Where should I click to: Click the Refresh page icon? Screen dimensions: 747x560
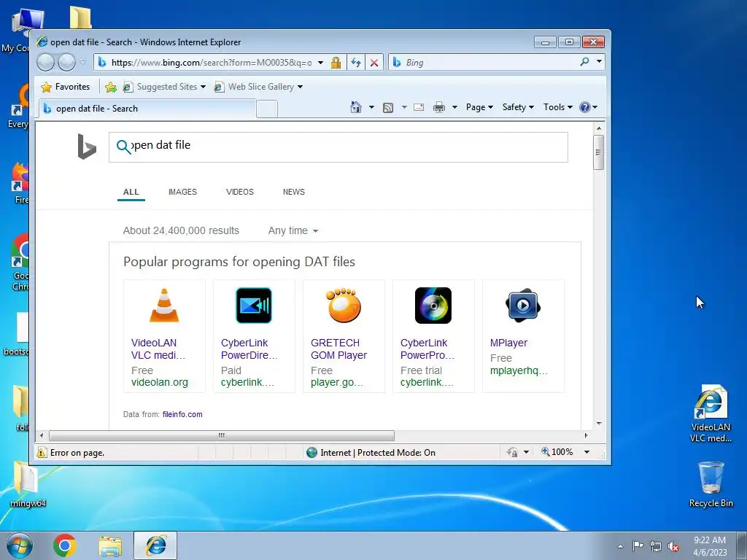(x=355, y=63)
